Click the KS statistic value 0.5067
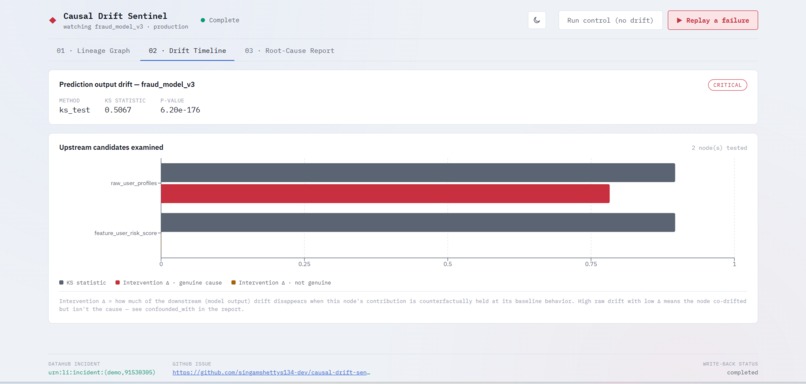The width and height of the screenshot is (806, 384). (x=118, y=110)
